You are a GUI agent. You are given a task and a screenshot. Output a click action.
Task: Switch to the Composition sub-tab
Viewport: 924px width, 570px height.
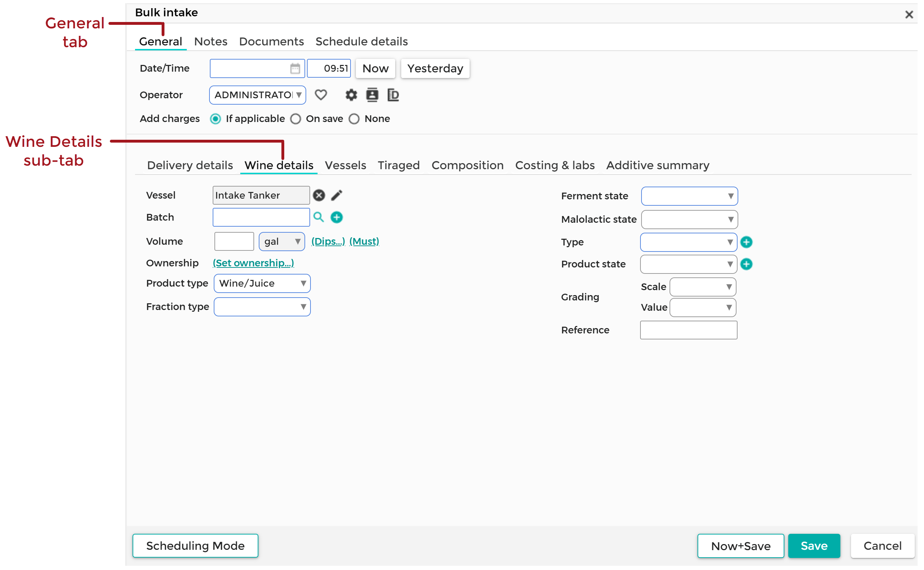pyautogui.click(x=467, y=166)
